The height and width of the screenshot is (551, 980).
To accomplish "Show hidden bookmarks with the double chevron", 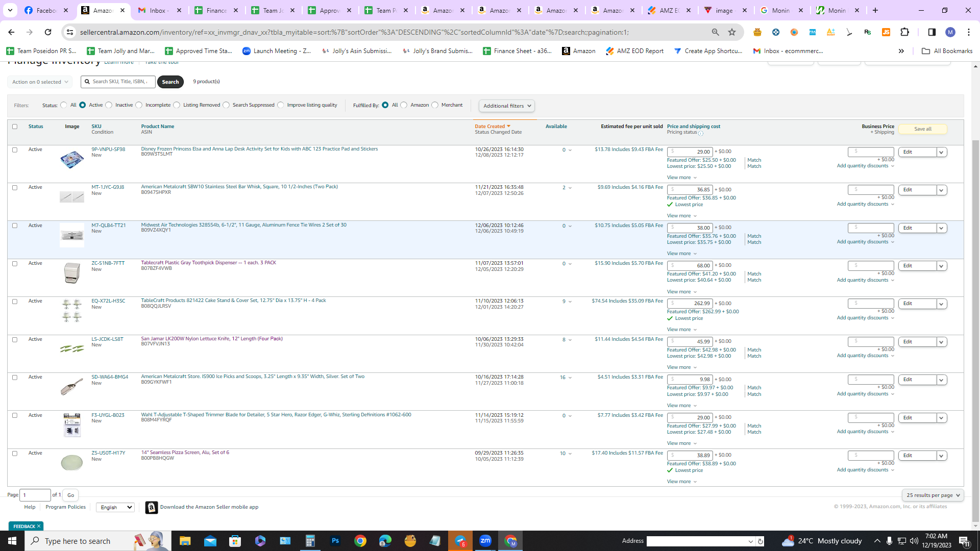I will (x=901, y=51).
